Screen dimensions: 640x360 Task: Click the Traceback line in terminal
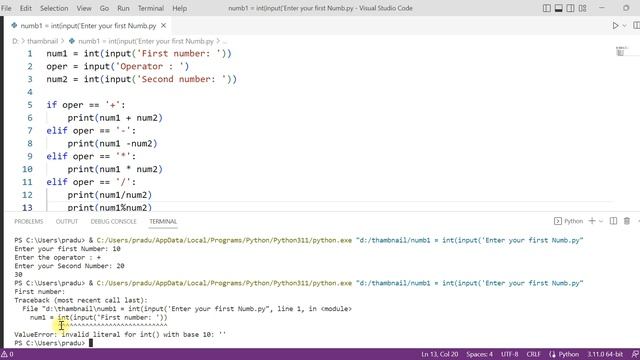click(81, 300)
